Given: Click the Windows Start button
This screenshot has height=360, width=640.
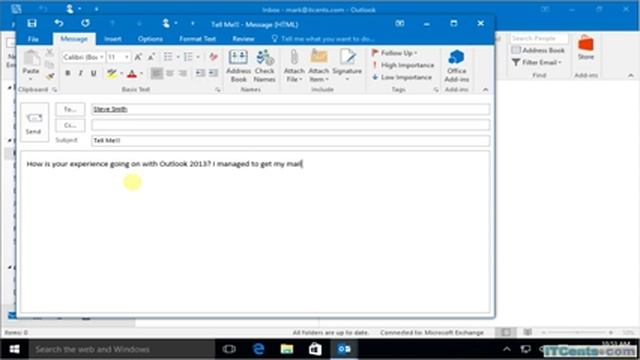Looking at the screenshot, I should point(14,349).
